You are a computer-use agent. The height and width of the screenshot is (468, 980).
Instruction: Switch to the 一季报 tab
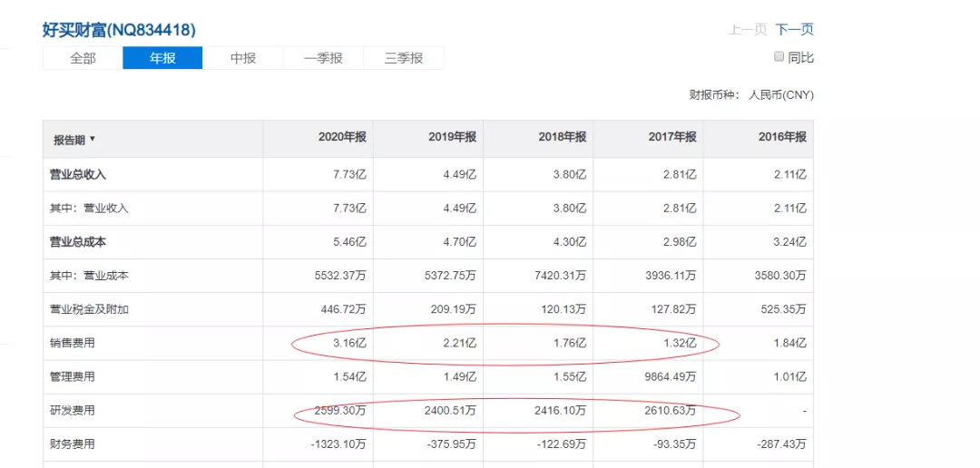click(323, 58)
